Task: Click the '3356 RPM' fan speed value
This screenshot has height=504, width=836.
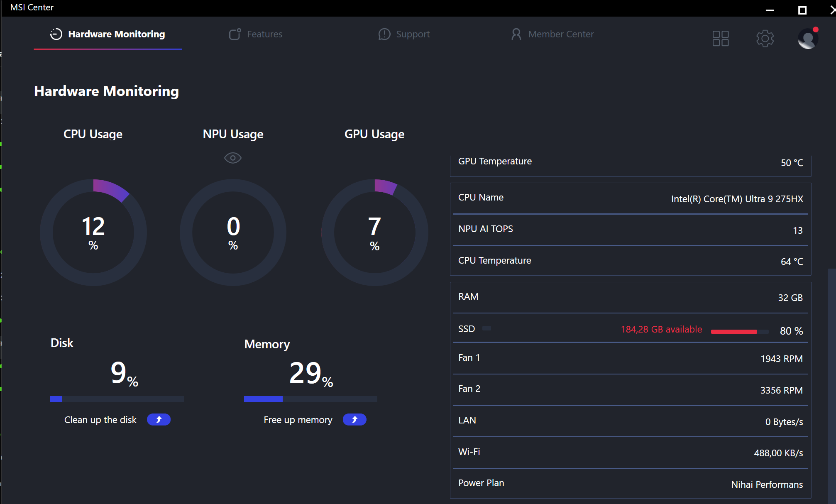Action: click(782, 390)
